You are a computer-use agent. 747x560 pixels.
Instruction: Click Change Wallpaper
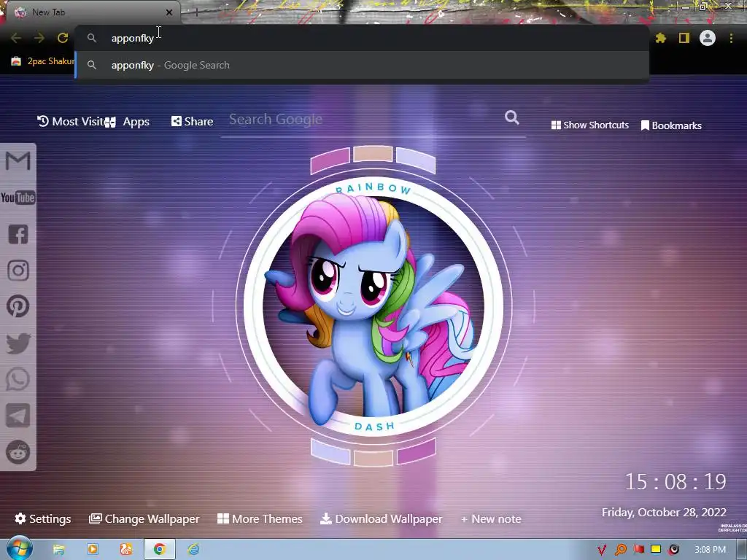click(144, 519)
